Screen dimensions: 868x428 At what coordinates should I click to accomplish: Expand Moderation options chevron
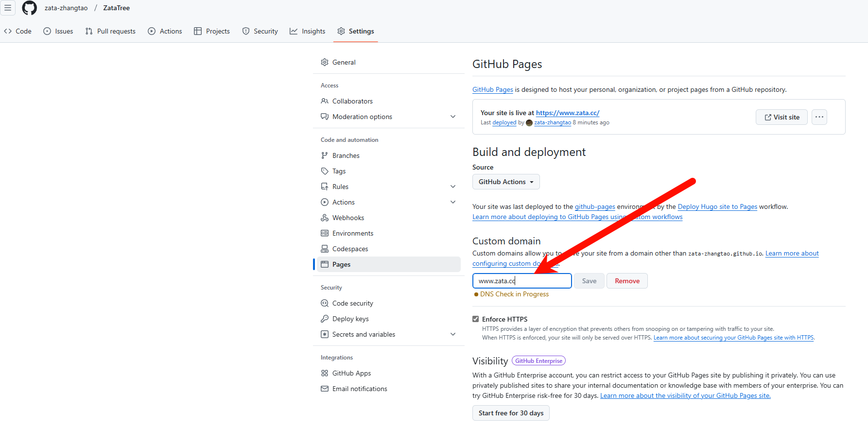click(x=453, y=117)
